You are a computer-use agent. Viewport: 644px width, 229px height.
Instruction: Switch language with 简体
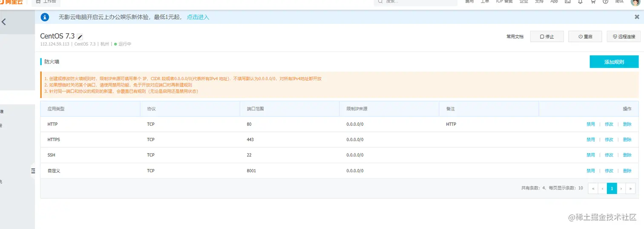pyautogui.click(x=620, y=2)
